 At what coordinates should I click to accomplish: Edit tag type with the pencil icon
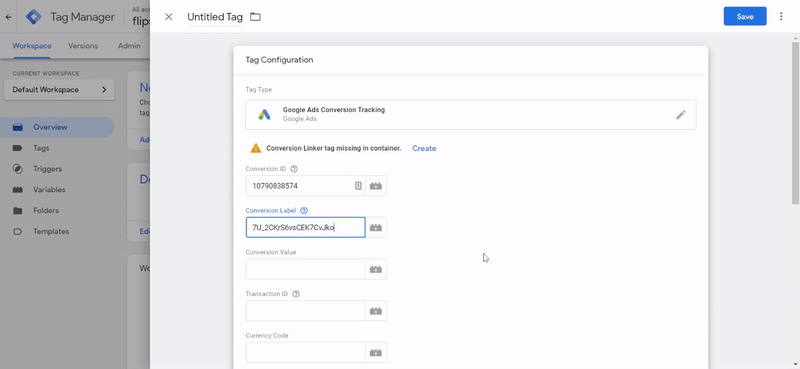click(681, 114)
